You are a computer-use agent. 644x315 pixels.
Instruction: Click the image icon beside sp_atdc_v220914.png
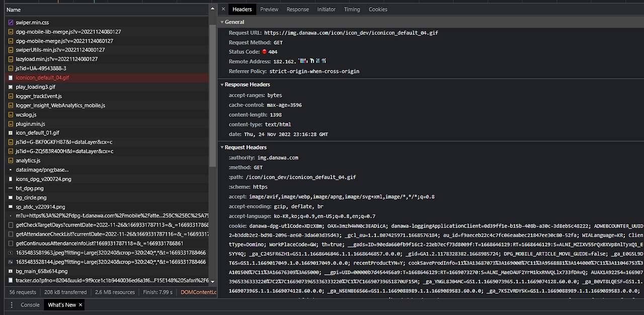[11, 206]
